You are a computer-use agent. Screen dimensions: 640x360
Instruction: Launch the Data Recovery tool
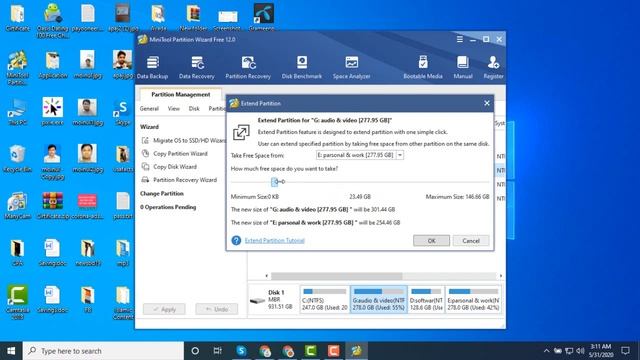coord(197,67)
